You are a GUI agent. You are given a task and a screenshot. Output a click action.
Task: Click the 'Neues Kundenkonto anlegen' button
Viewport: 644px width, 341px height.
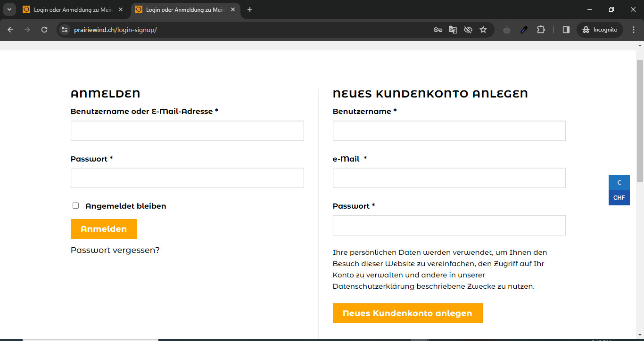click(407, 313)
